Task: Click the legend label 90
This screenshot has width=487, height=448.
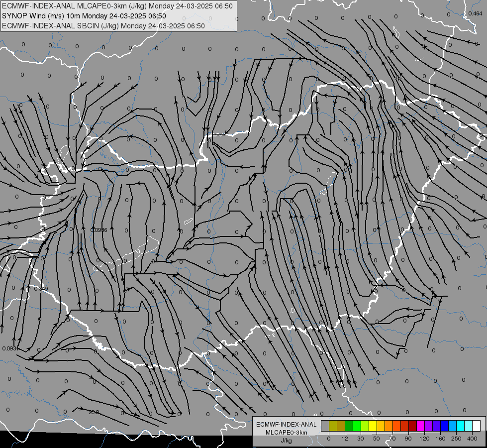Action: [x=408, y=439]
